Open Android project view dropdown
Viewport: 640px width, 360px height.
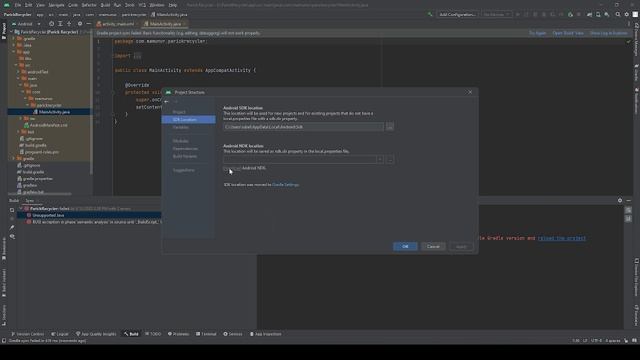pyautogui.click(x=27, y=24)
